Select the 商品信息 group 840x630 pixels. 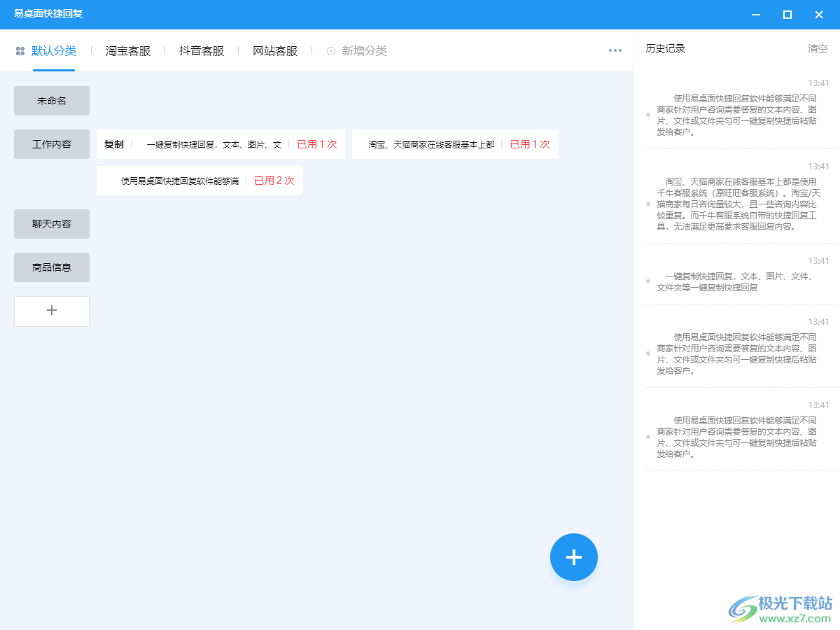point(52,267)
